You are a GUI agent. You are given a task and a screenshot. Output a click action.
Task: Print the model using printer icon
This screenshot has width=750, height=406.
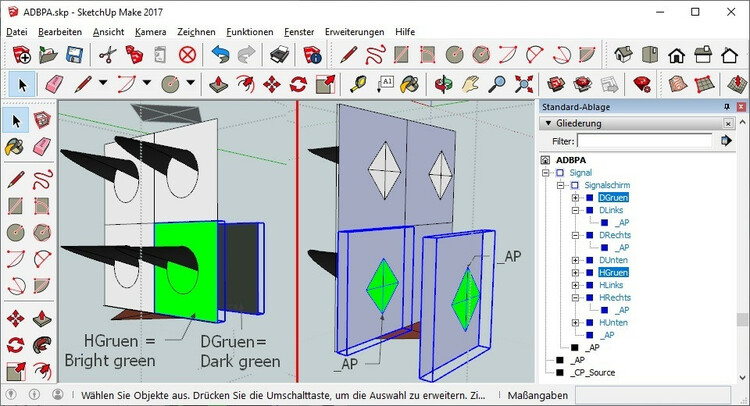point(279,55)
